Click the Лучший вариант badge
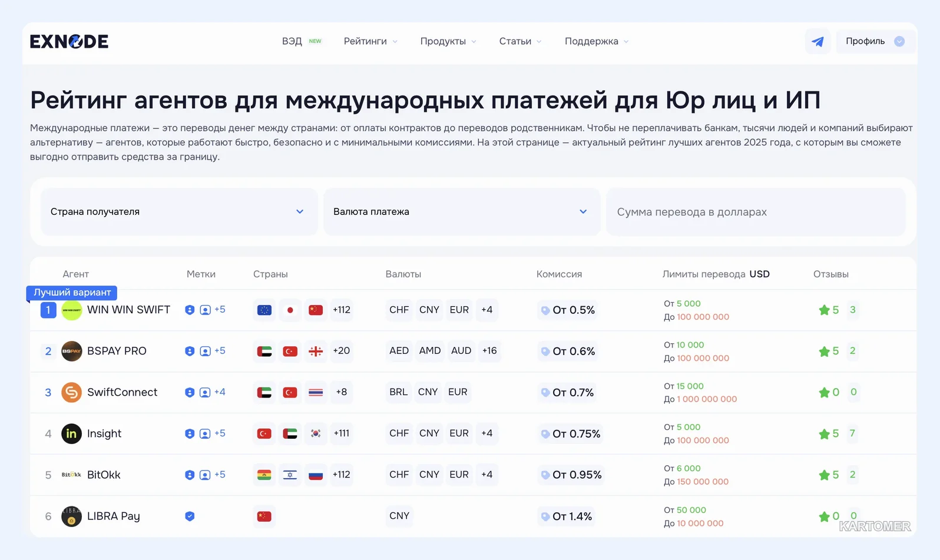This screenshot has width=940, height=560. (x=72, y=293)
